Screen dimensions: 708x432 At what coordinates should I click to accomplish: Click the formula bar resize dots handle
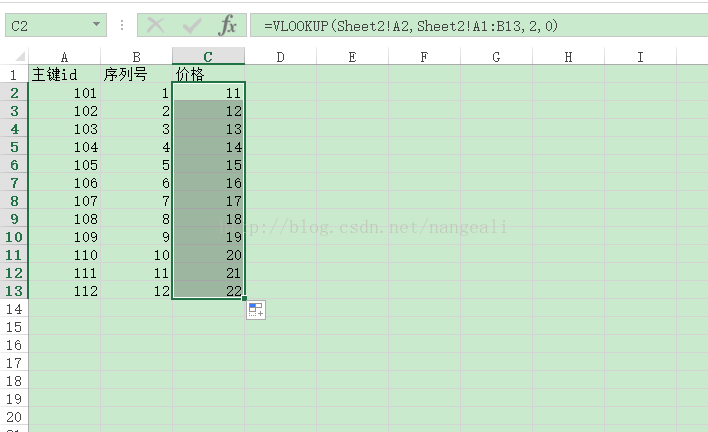tap(122, 25)
